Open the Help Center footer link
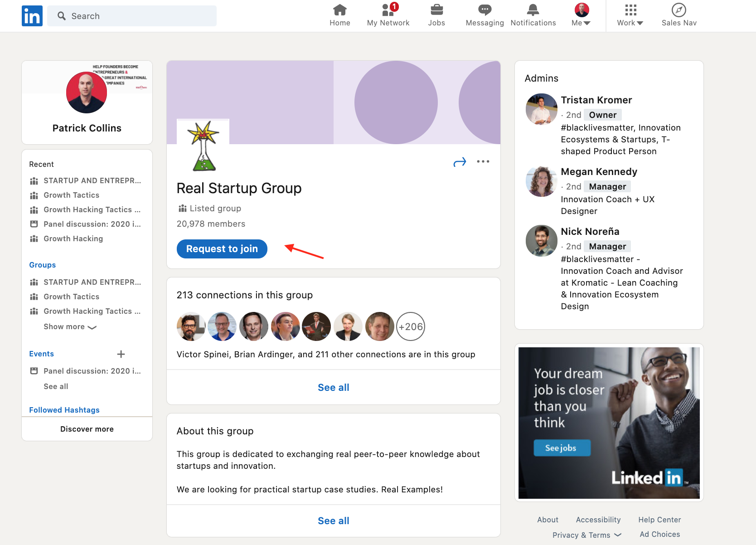Viewport: 756px width, 545px height. tap(659, 520)
